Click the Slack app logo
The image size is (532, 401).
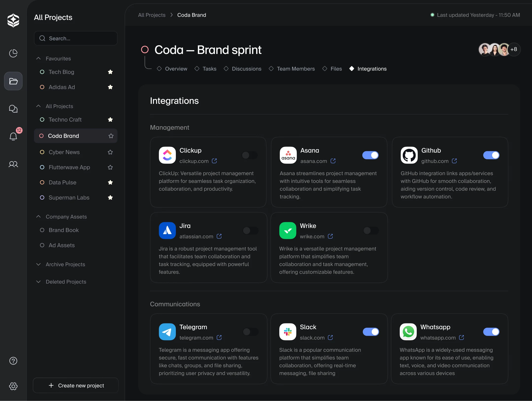point(288,332)
